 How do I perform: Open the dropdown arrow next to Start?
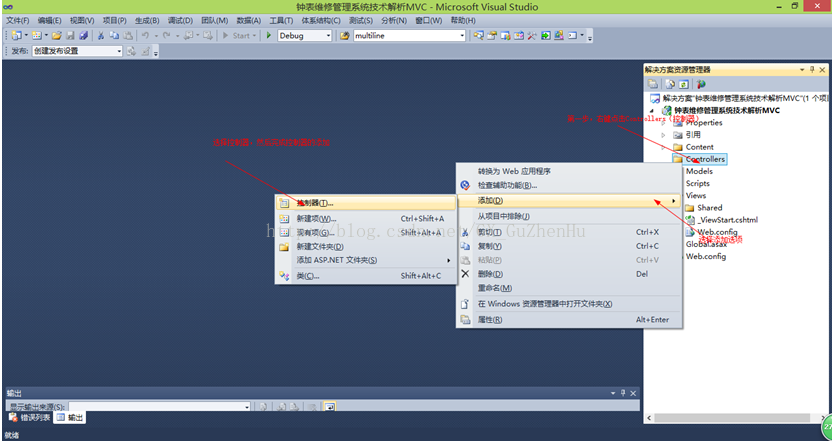click(254, 36)
